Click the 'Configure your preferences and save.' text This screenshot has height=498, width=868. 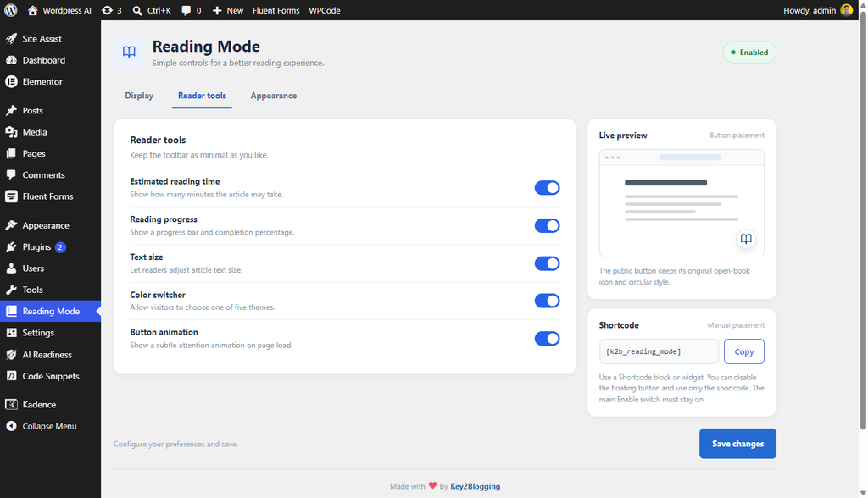click(x=175, y=444)
